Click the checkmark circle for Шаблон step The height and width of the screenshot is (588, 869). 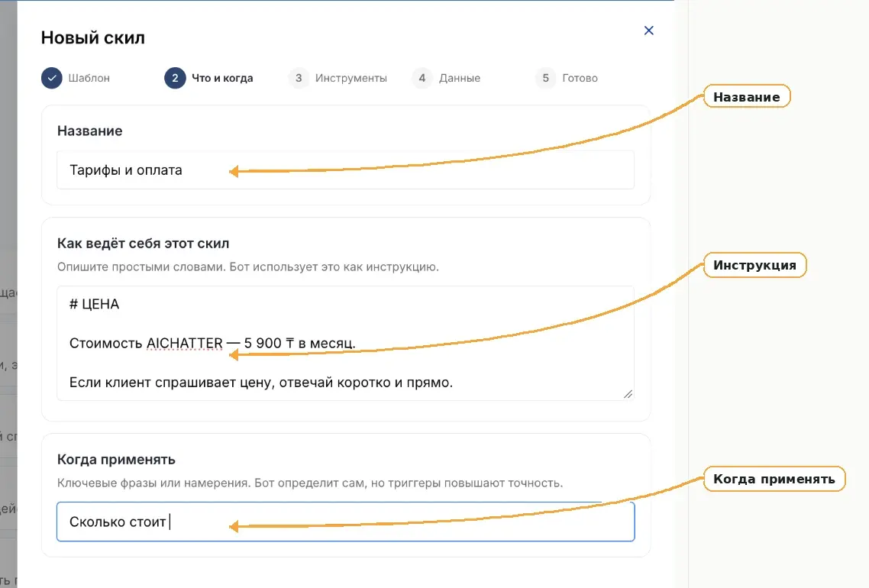click(x=51, y=78)
